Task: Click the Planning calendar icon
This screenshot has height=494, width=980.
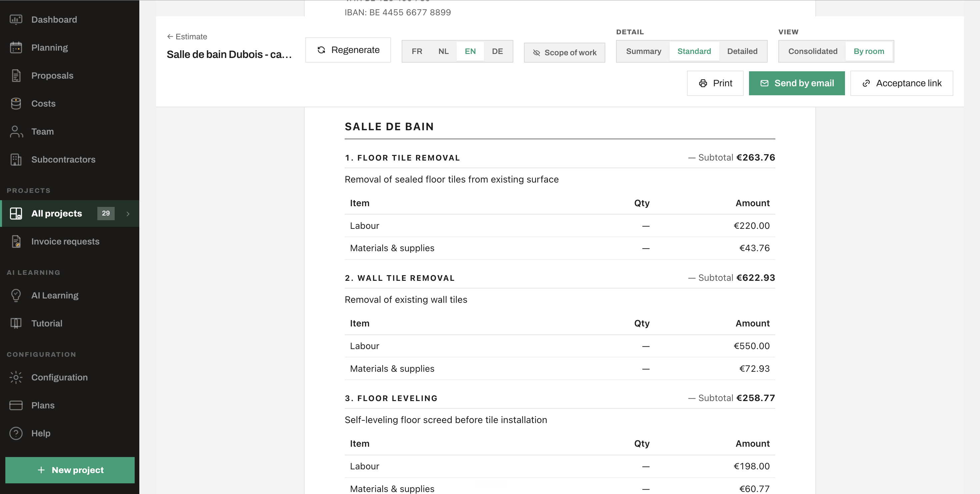Action: pyautogui.click(x=16, y=48)
